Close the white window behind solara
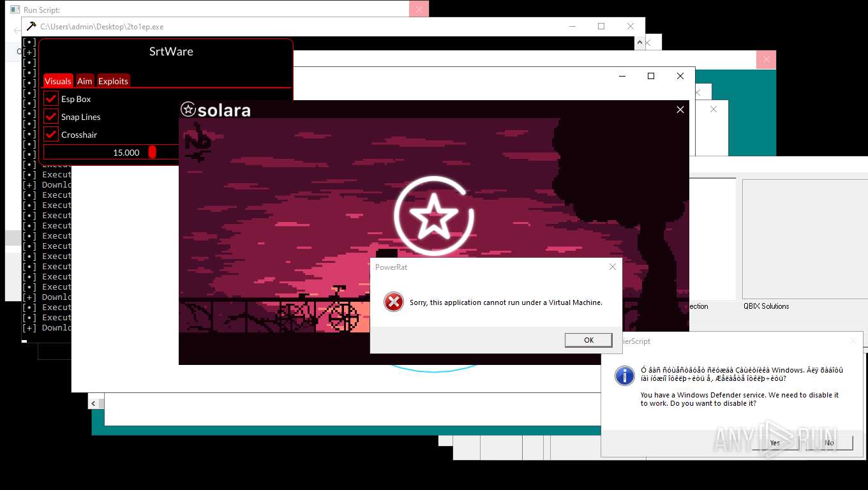 coord(680,76)
